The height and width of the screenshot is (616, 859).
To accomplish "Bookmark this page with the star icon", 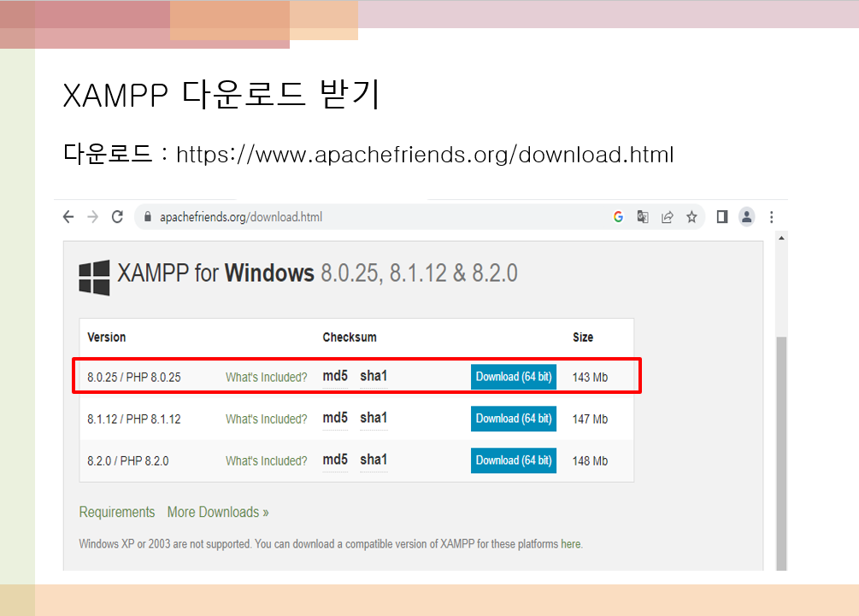I will coord(692,217).
